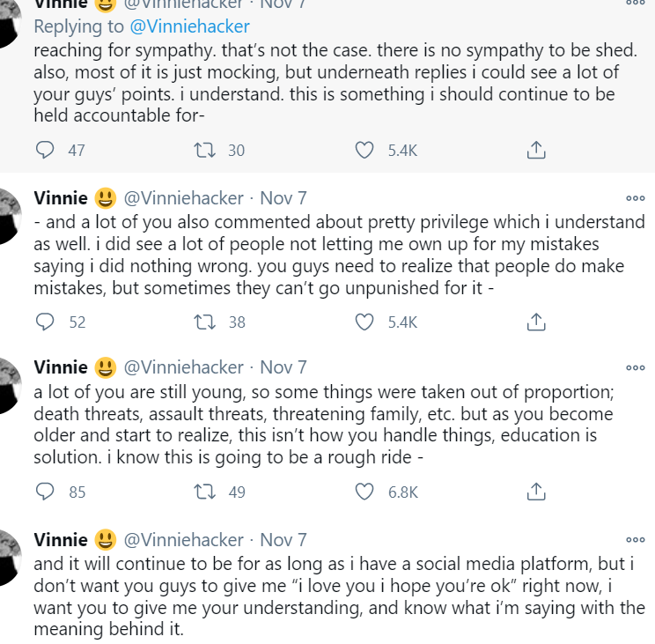655x644 pixels.
Task: Open the @Vinniehacker reply mention link
Action: (189, 26)
